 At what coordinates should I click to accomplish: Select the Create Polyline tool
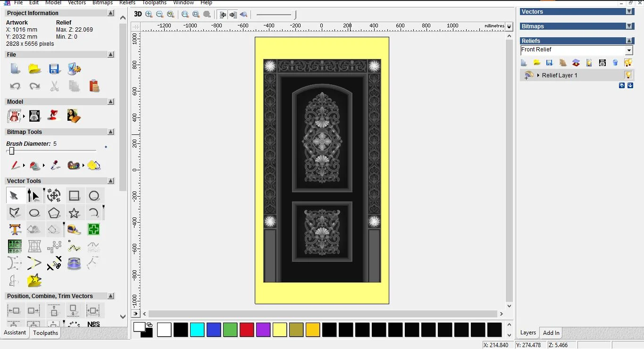15,213
